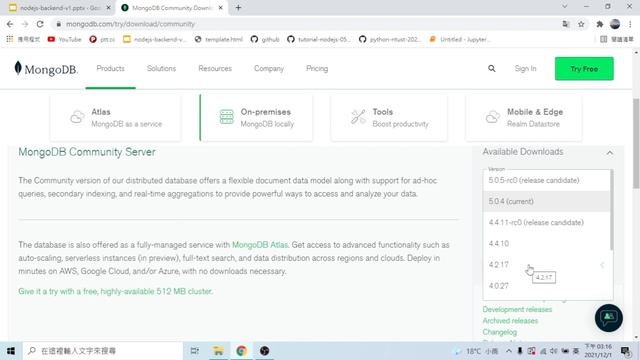Open the Untitled Jupyter bookmark
The image size is (640, 360).
[460, 39]
